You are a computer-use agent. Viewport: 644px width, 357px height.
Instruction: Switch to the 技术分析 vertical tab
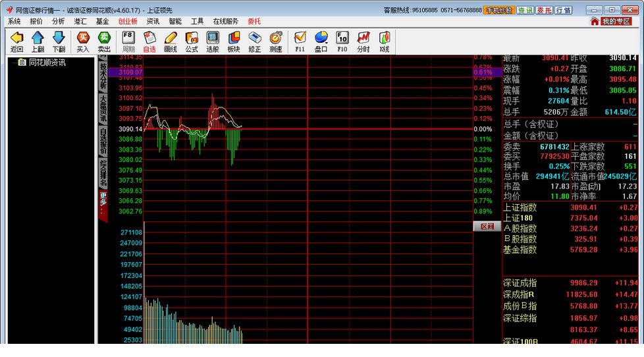coord(103,76)
